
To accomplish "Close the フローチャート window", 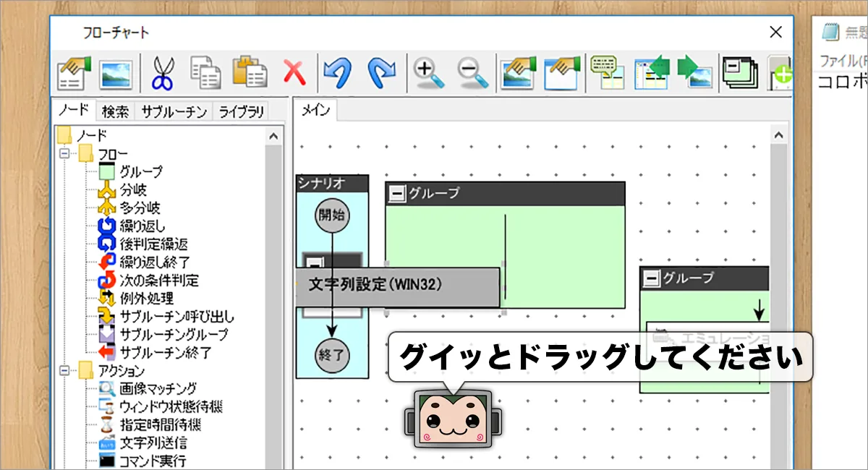I will (x=775, y=33).
